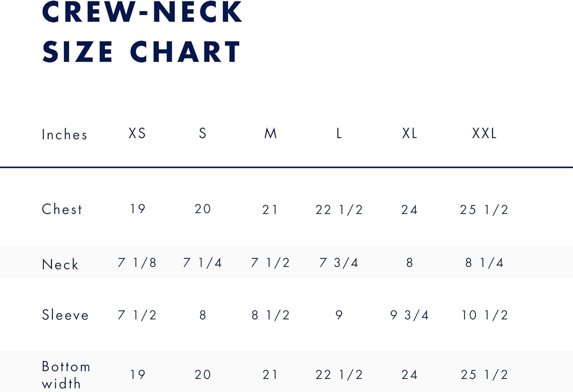Select the Chest row label

(62, 209)
